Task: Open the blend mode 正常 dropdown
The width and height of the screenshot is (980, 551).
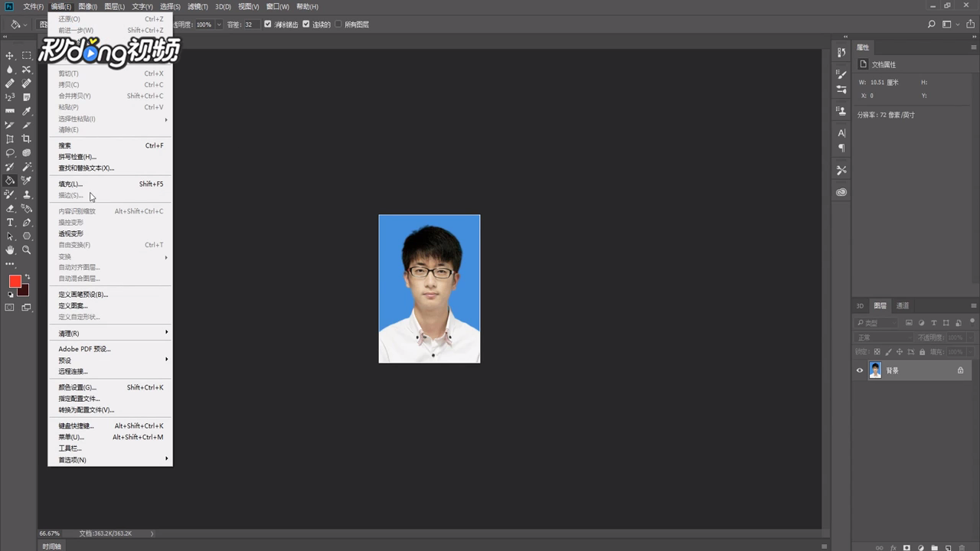Action: [x=884, y=337]
